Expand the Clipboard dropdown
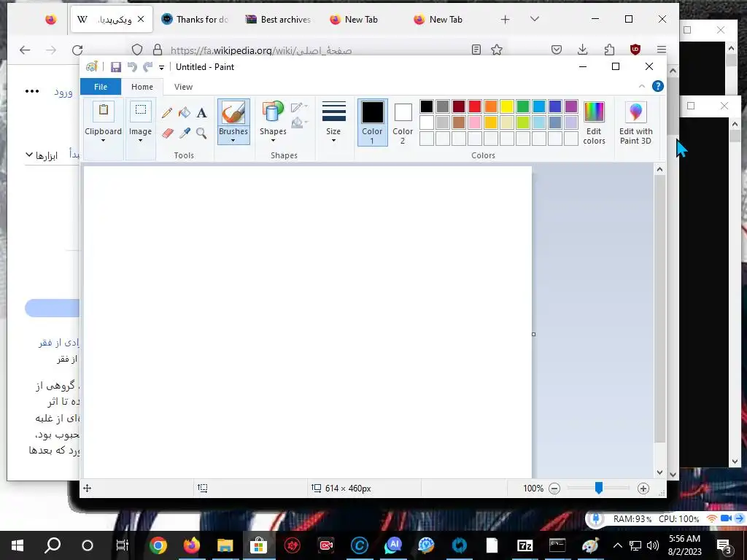Viewport: 747px width, 560px height. tap(103, 141)
